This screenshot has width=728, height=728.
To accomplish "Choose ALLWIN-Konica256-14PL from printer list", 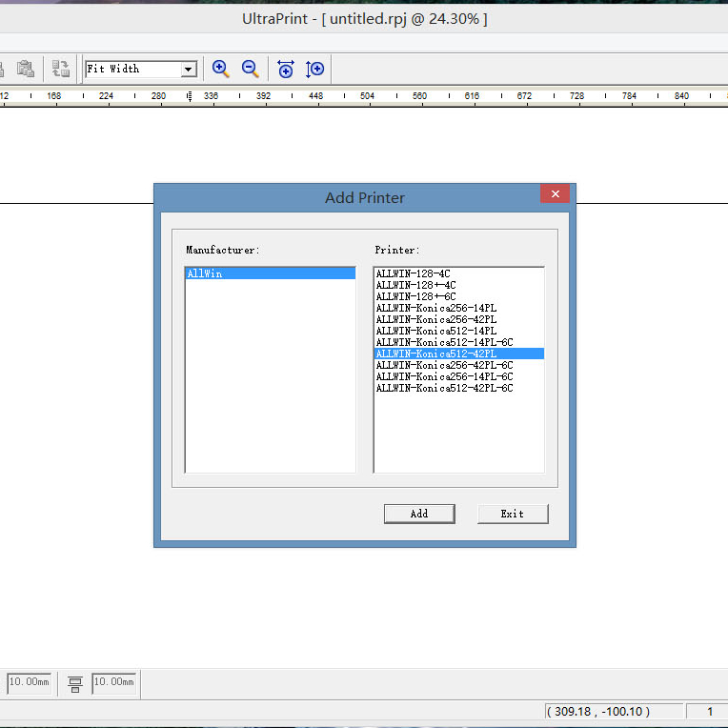I will [435, 308].
